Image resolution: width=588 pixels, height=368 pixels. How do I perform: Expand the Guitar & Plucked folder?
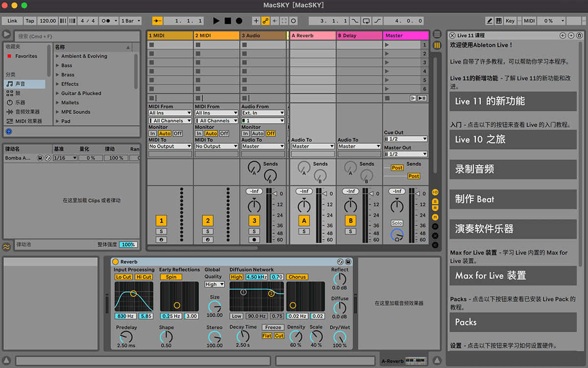coord(58,93)
